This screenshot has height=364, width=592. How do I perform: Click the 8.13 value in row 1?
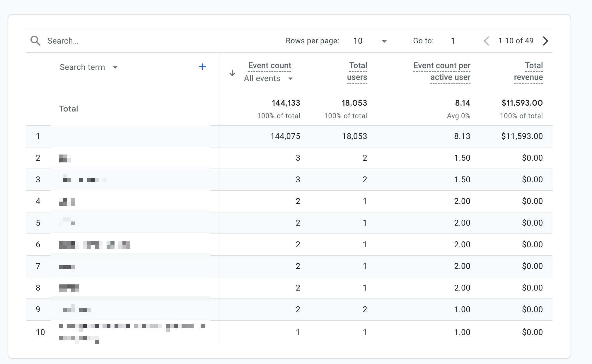462,136
